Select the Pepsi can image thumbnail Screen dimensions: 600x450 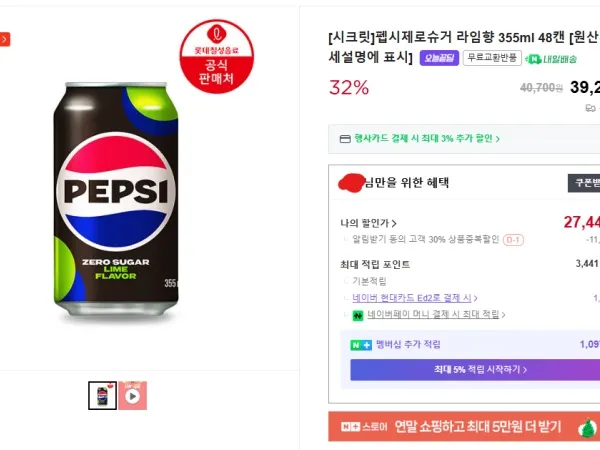tap(102, 396)
